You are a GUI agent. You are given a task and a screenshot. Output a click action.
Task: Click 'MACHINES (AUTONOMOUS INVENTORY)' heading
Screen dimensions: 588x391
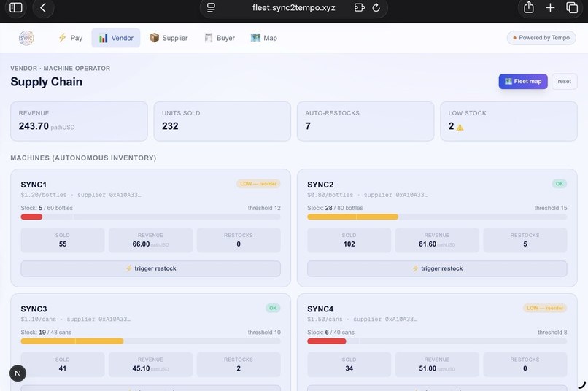83,158
